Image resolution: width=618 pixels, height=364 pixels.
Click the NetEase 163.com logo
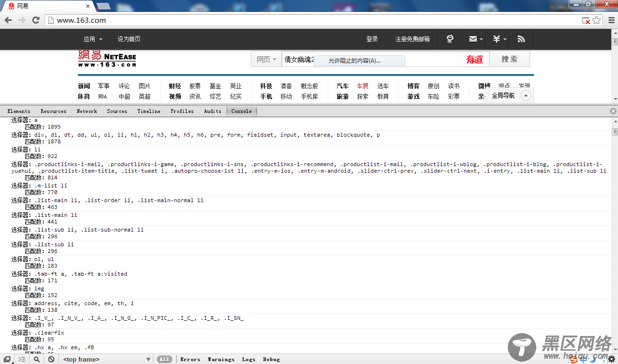pyautogui.click(x=107, y=59)
